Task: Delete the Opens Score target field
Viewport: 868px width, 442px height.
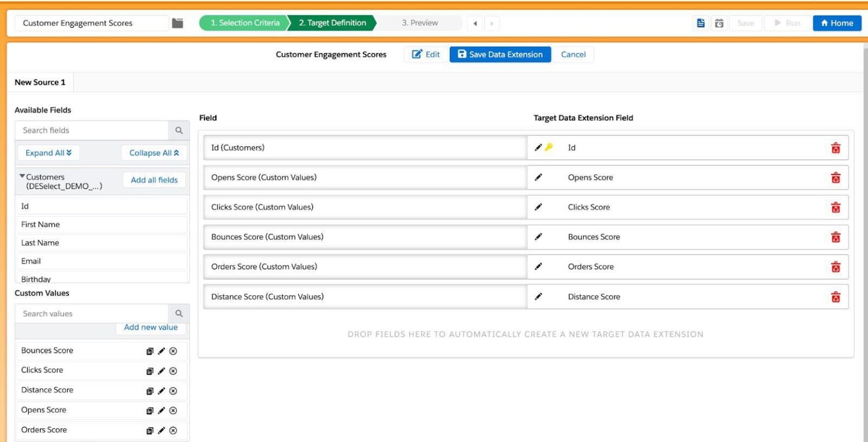Action: coord(836,177)
